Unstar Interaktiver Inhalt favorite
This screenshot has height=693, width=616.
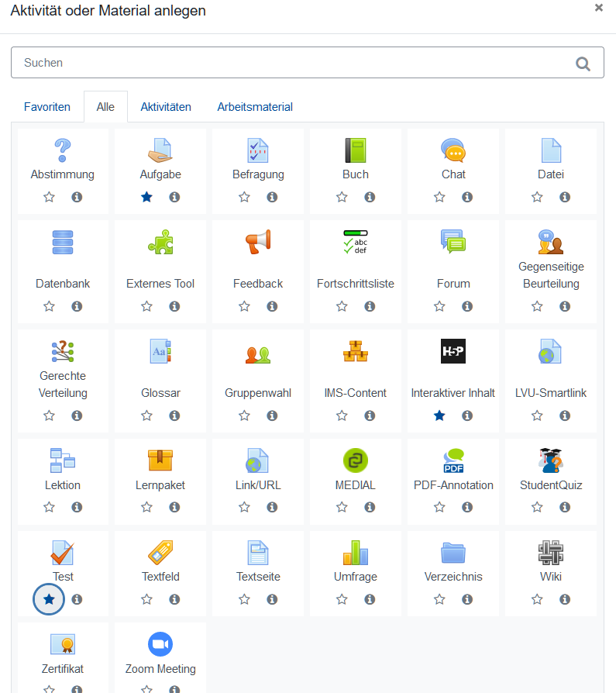click(439, 415)
